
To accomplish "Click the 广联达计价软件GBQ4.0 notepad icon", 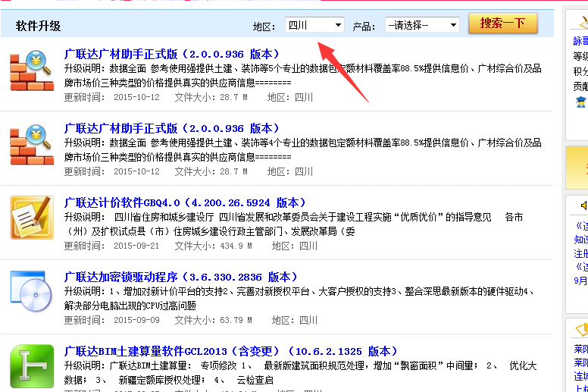I will pos(32,218).
